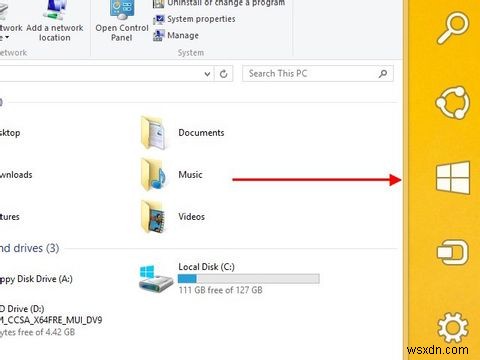Select the Downloads folder entry
The image size is (480, 360).
pos(16,175)
